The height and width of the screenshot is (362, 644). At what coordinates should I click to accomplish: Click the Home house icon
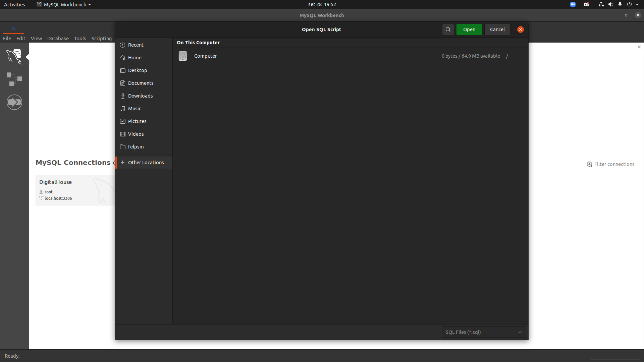[x=123, y=58]
